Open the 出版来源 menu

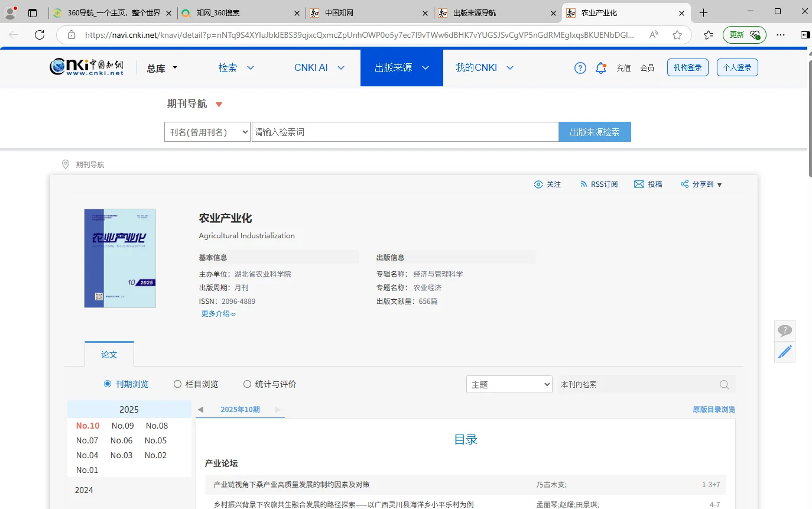402,67
